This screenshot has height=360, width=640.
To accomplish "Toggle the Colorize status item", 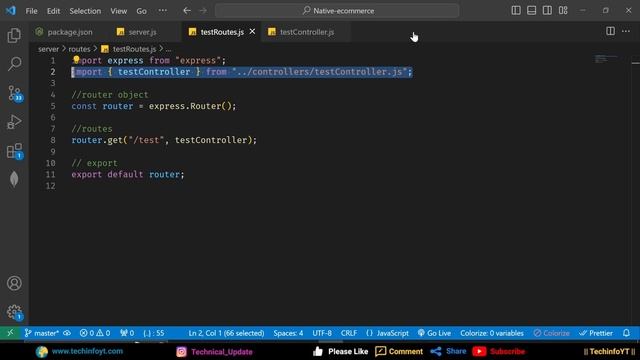I will click(x=551, y=333).
